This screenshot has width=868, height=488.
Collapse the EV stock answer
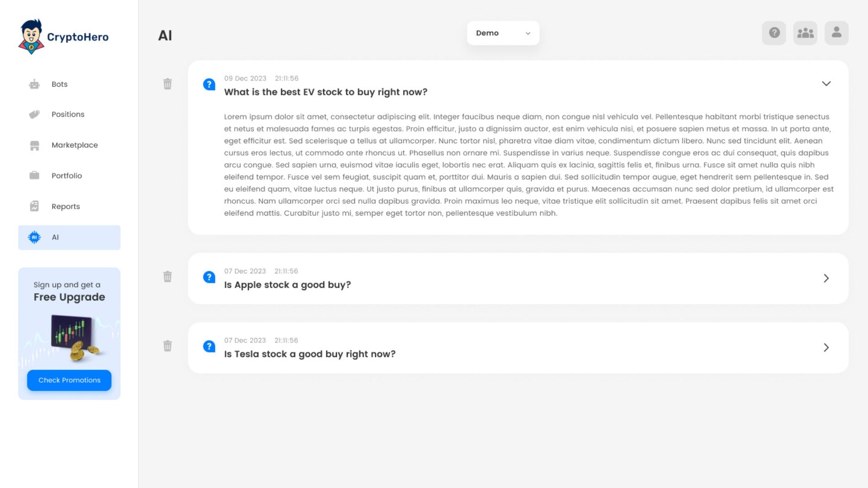tap(826, 84)
